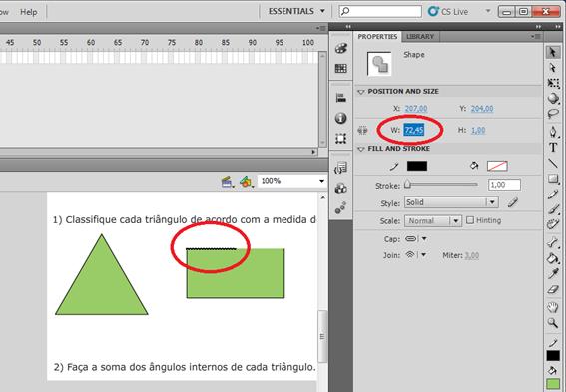Click the Edit Symbols icon
566x392 pixels.
[247, 182]
